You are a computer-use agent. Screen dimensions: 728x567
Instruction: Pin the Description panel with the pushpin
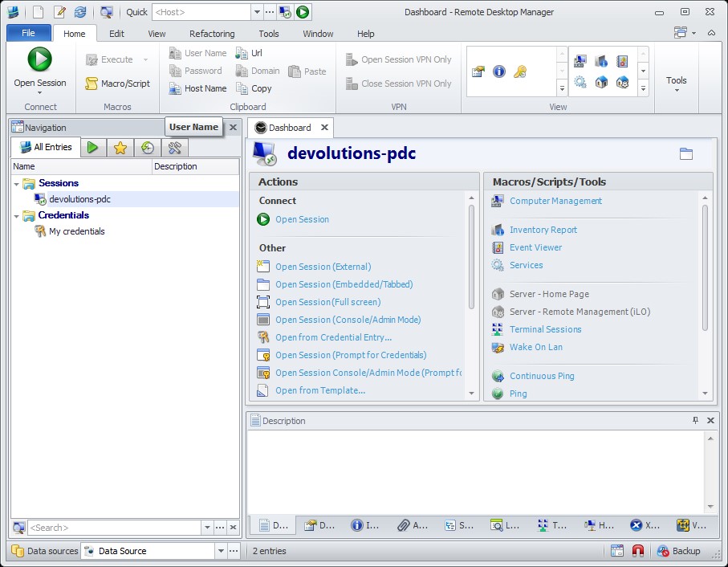pyautogui.click(x=695, y=420)
